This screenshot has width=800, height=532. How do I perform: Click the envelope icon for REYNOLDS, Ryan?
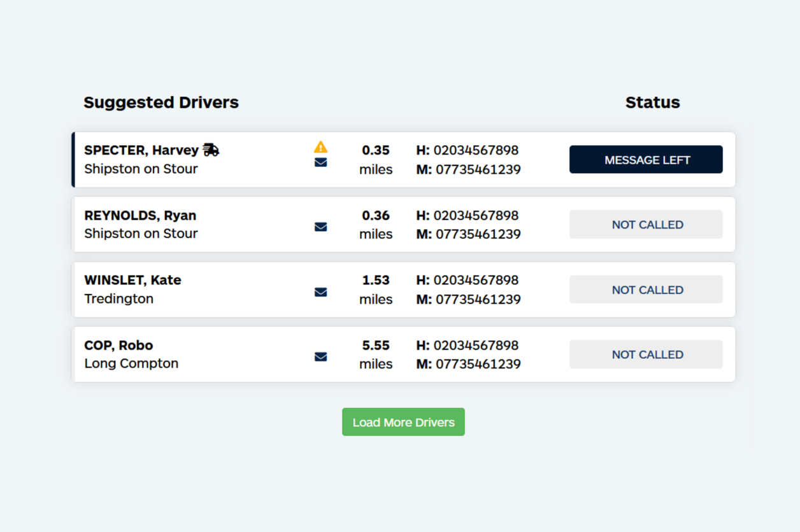(320, 227)
